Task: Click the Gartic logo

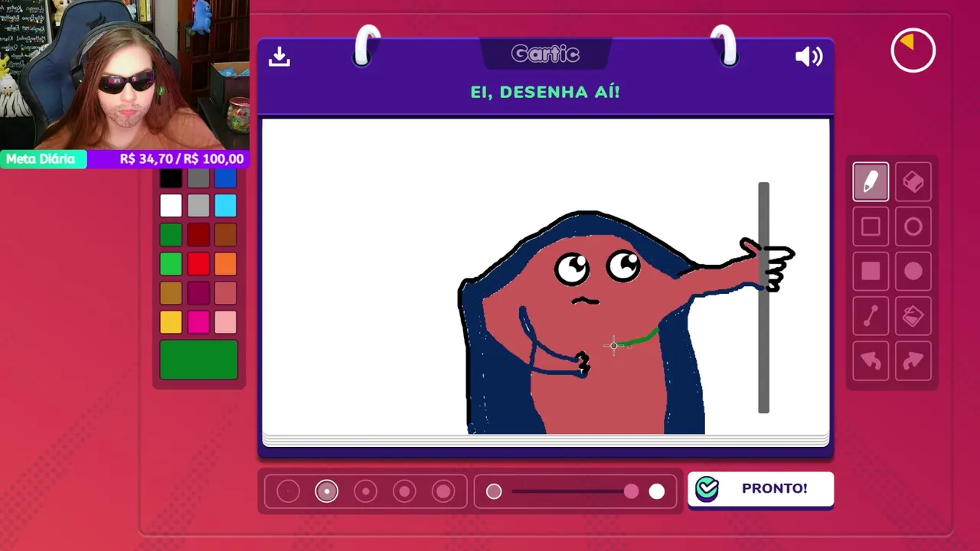Action: point(545,54)
